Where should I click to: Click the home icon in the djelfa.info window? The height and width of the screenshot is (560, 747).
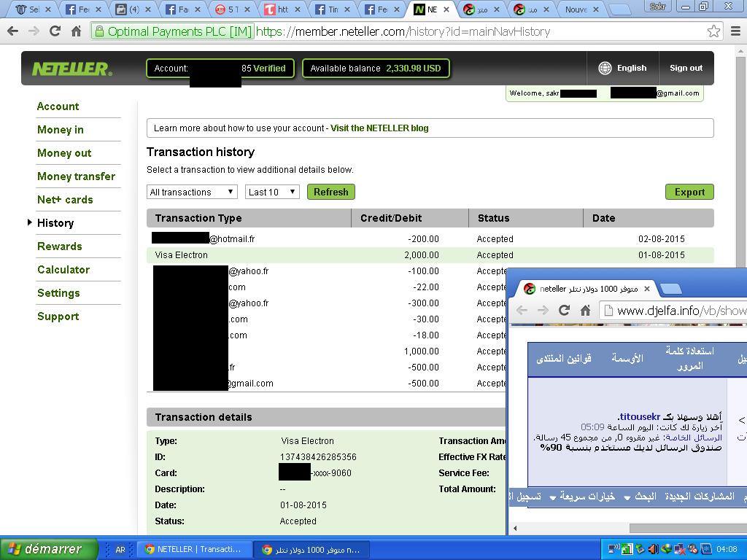pyautogui.click(x=586, y=311)
